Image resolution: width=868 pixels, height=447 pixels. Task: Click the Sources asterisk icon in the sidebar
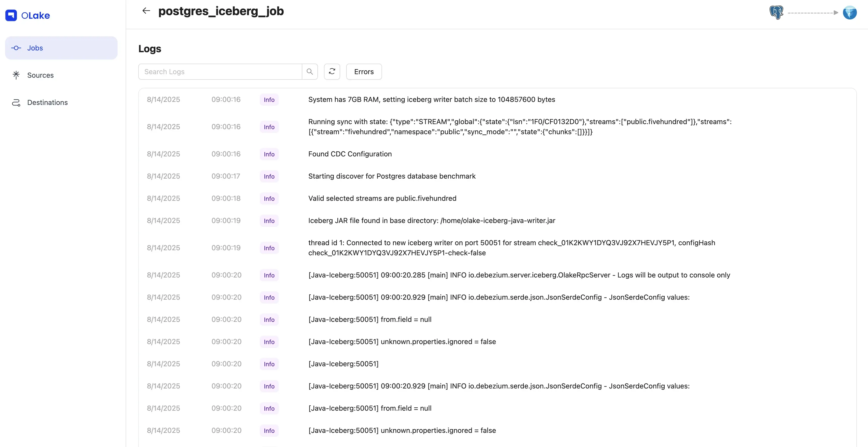(16, 75)
